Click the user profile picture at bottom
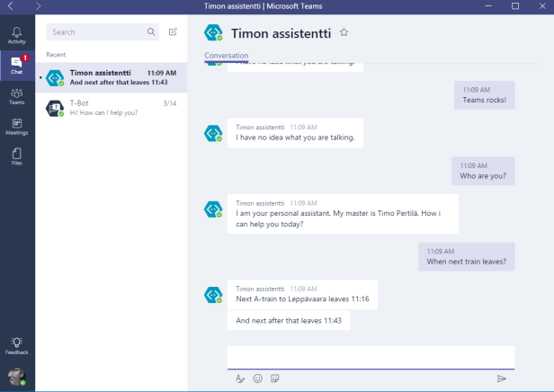Viewport: 554px width, 392px height. [x=16, y=377]
